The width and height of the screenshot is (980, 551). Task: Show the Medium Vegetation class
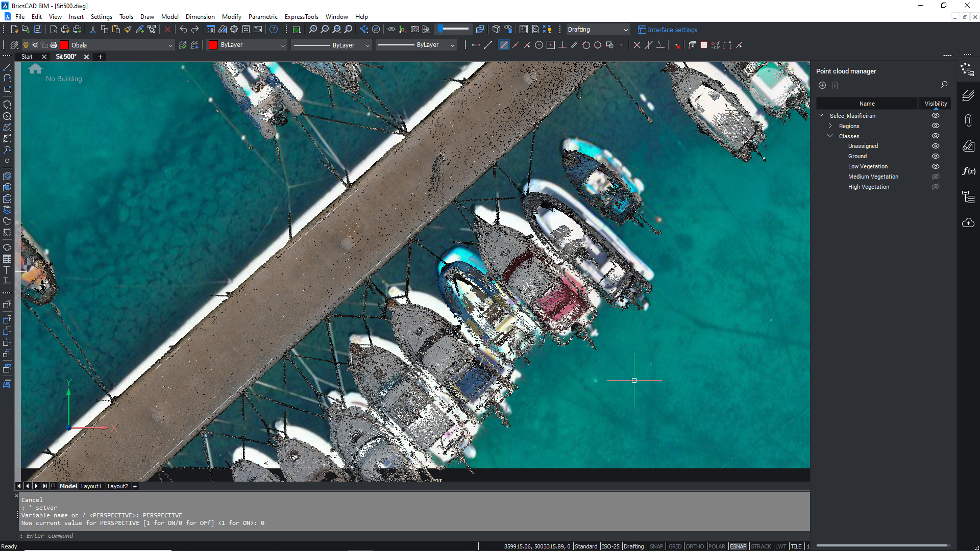coord(936,177)
